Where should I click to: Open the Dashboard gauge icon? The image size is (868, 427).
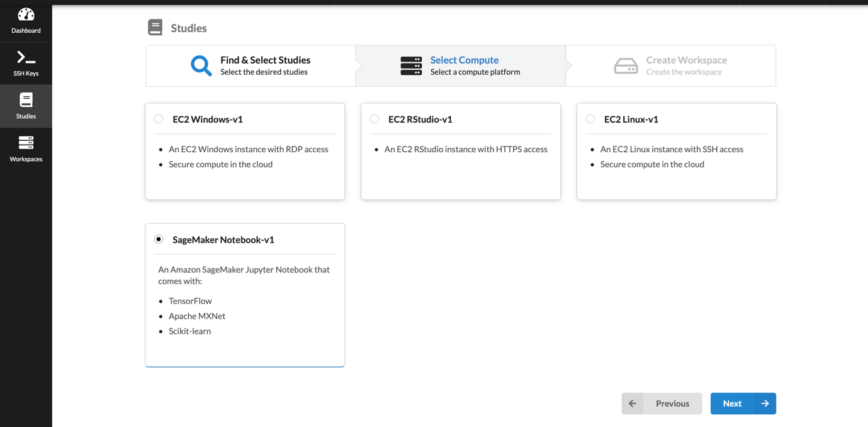[x=26, y=14]
